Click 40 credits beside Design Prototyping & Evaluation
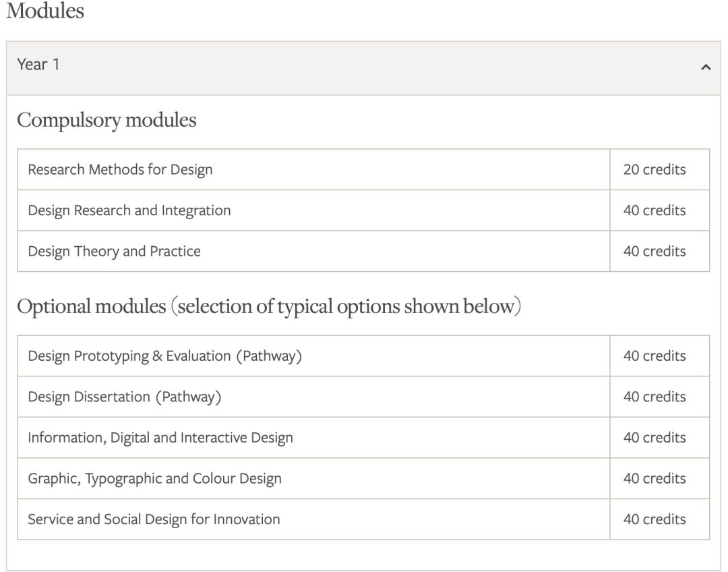Image resolution: width=728 pixels, height=572 pixels. 655,355
